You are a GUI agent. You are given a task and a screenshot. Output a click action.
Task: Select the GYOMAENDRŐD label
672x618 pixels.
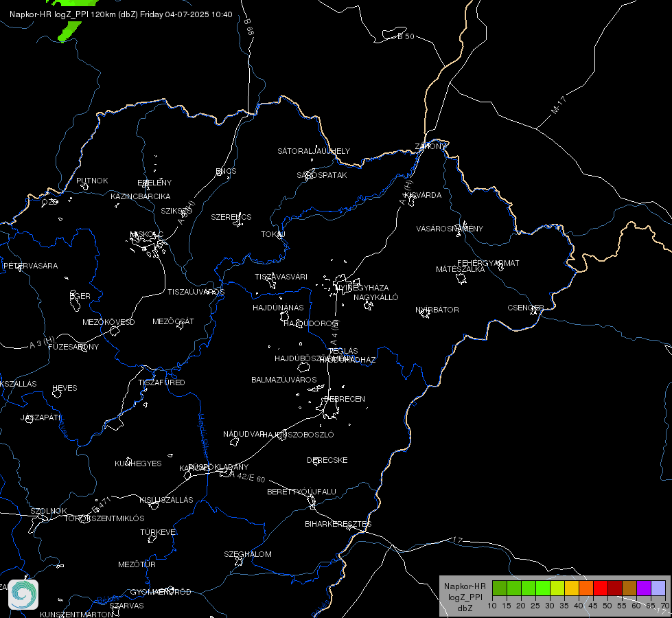click(161, 592)
